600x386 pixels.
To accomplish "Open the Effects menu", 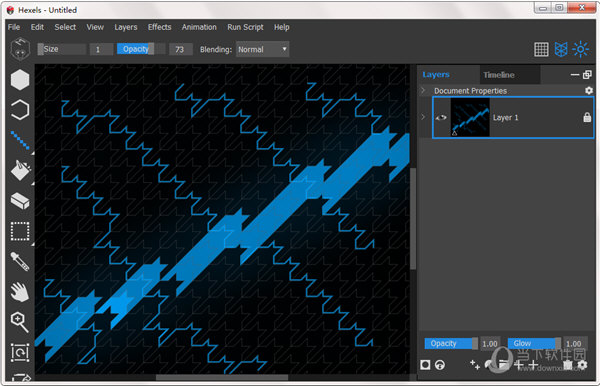I will tap(160, 27).
